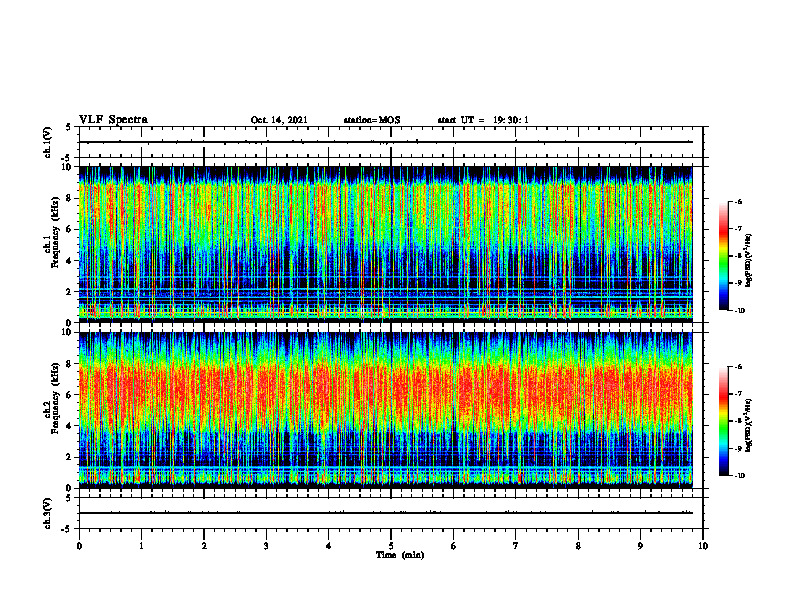Click ch.1 frequency tick label "6"
Viewport: 792px width, 612px height.
70,229
